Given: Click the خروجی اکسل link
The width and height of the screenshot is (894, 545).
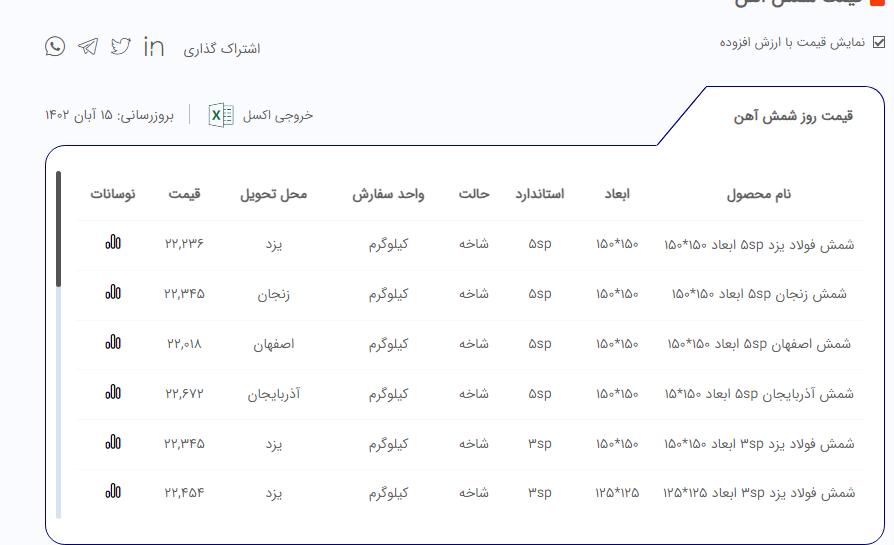Looking at the screenshot, I should pos(278,115).
